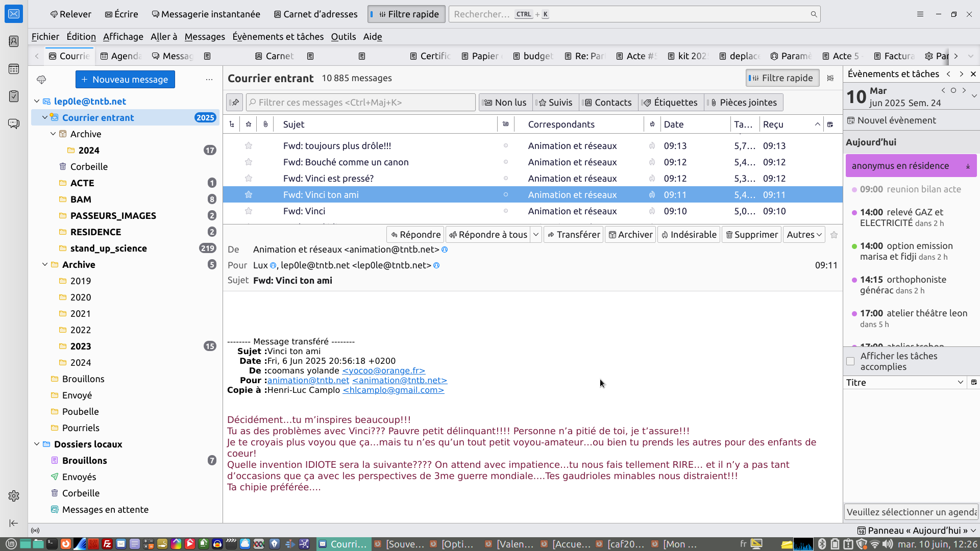Star the message 'Fwd: Vinci est pressé?'
This screenshot has width=980, height=551.
click(x=249, y=178)
